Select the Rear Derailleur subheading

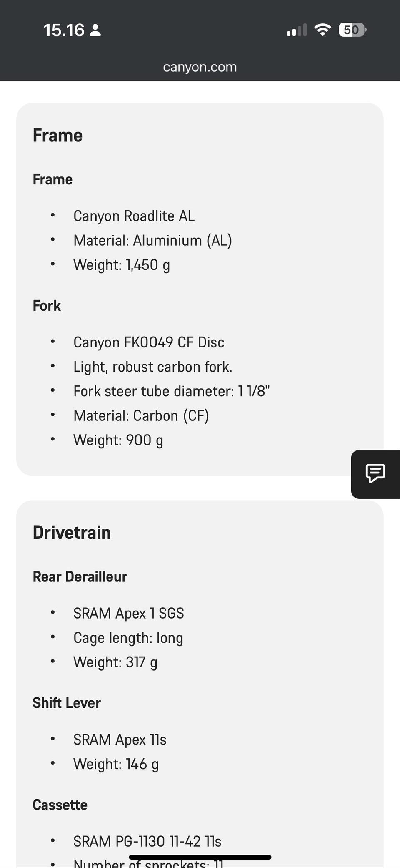[80, 577]
